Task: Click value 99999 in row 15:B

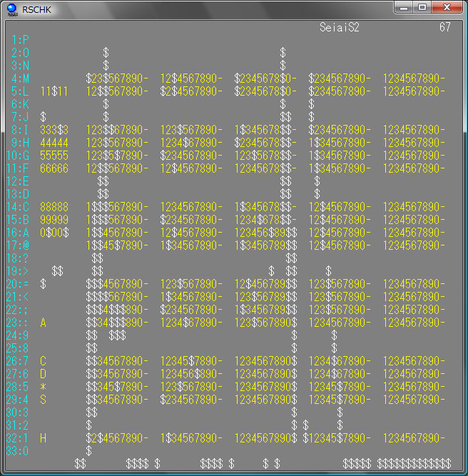Action: point(54,220)
